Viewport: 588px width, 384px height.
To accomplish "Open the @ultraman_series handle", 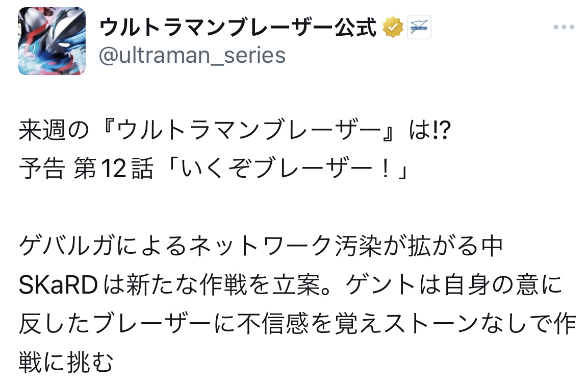I will coord(192,55).
